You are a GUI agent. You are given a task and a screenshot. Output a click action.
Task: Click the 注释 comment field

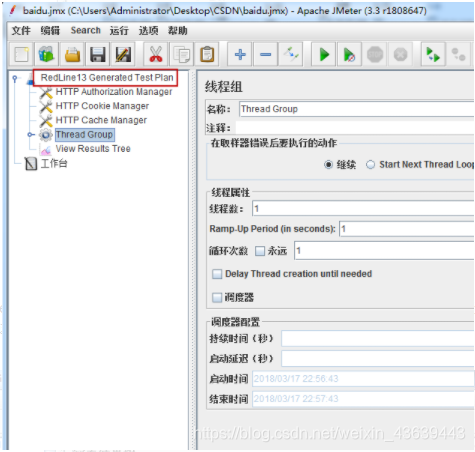coord(355,128)
